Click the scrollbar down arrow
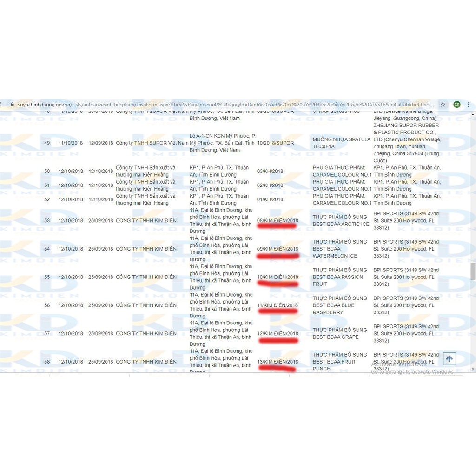Image resolution: width=476 pixels, height=476 pixels. (473, 369)
